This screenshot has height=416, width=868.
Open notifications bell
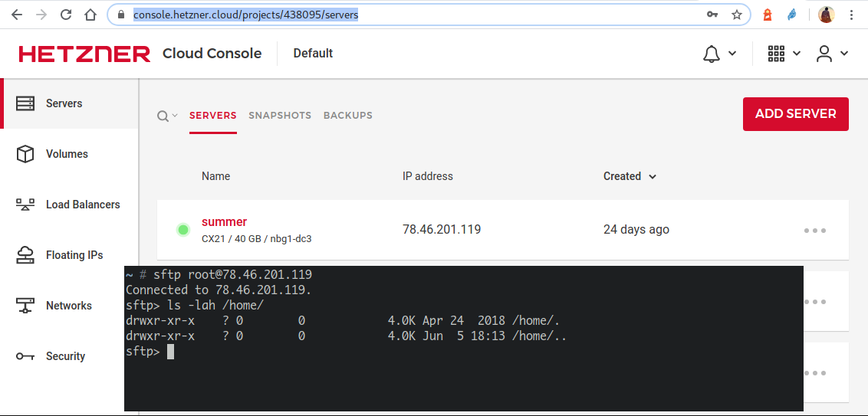(712, 54)
